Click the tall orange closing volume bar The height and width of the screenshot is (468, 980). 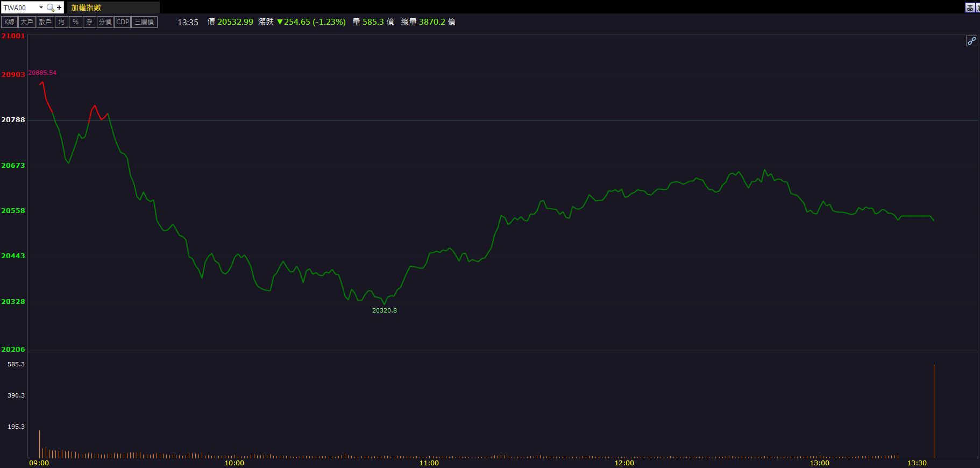pyautogui.click(x=934, y=412)
